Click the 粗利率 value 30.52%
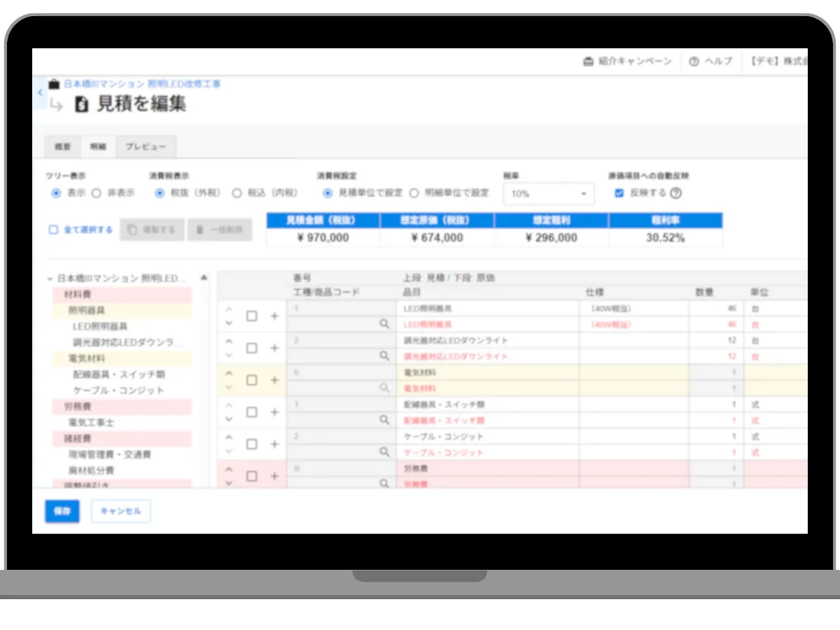The width and height of the screenshot is (840, 630). click(666, 238)
